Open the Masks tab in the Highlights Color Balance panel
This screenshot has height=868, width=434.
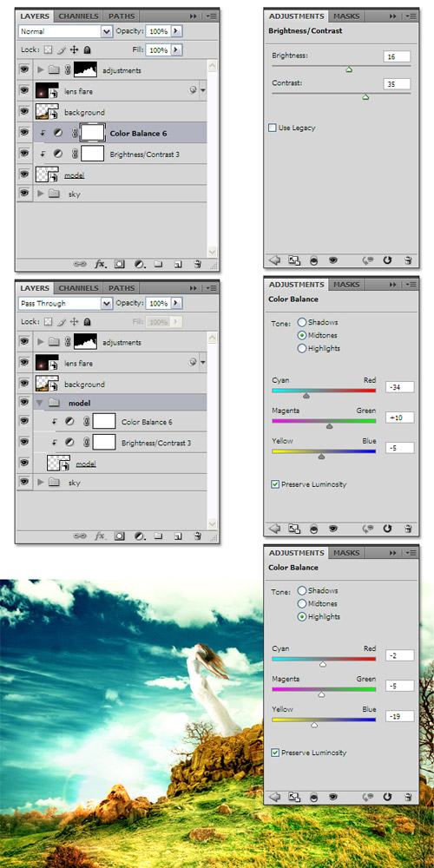(346, 553)
